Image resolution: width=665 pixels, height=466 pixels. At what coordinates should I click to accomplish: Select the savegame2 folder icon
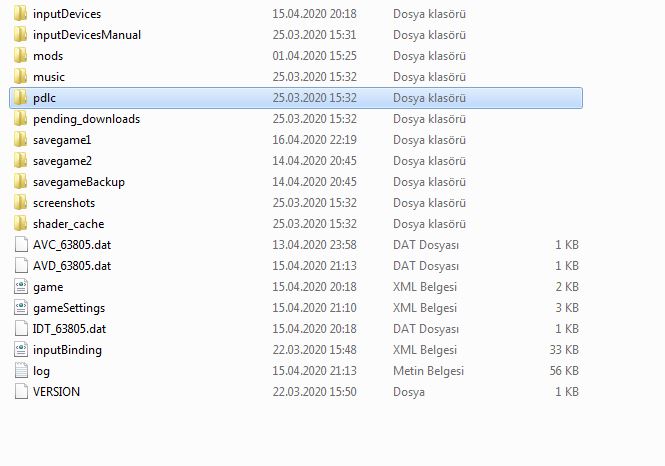20,161
